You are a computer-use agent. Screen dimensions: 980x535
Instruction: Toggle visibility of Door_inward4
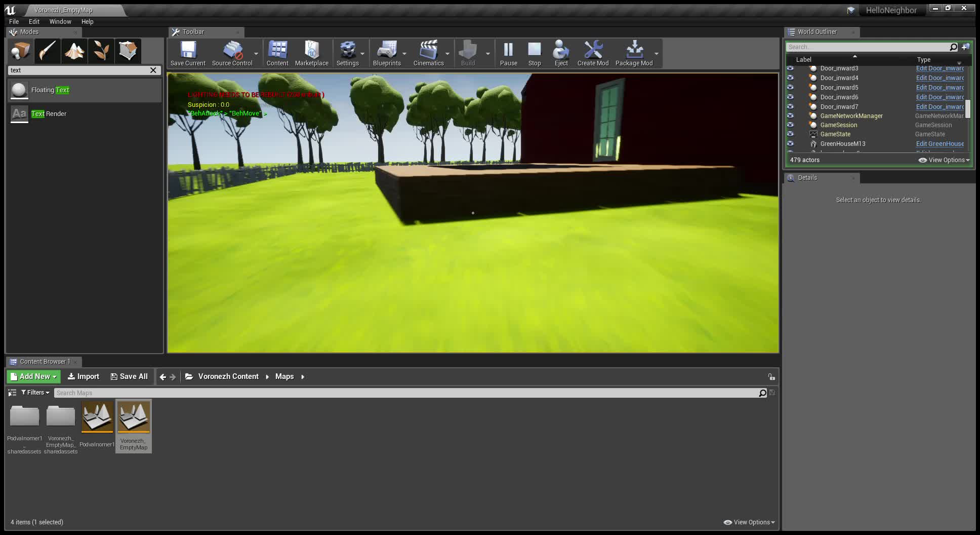(x=790, y=78)
